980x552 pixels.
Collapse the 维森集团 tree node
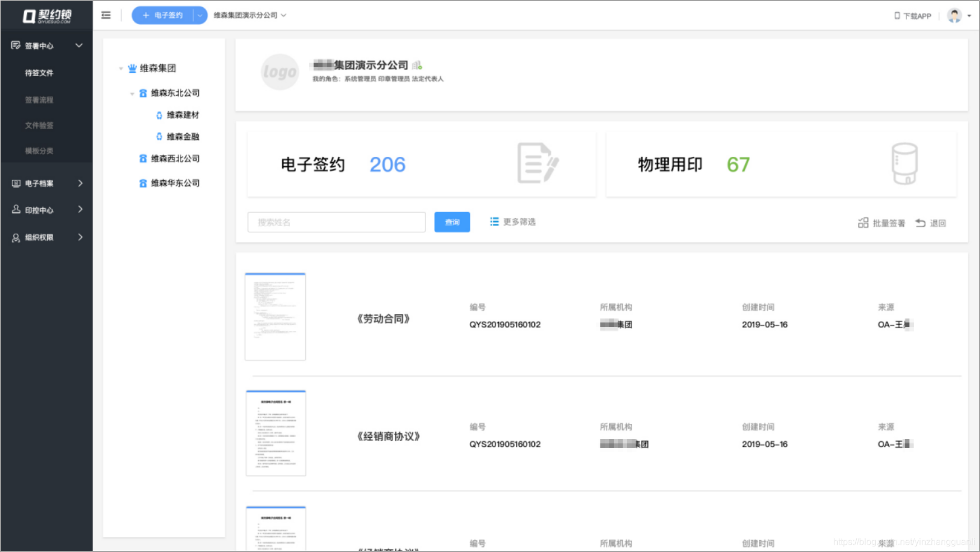121,68
